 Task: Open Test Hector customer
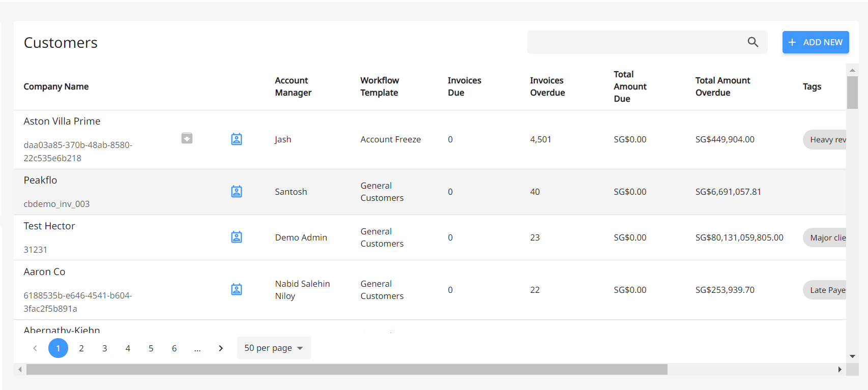[49, 226]
